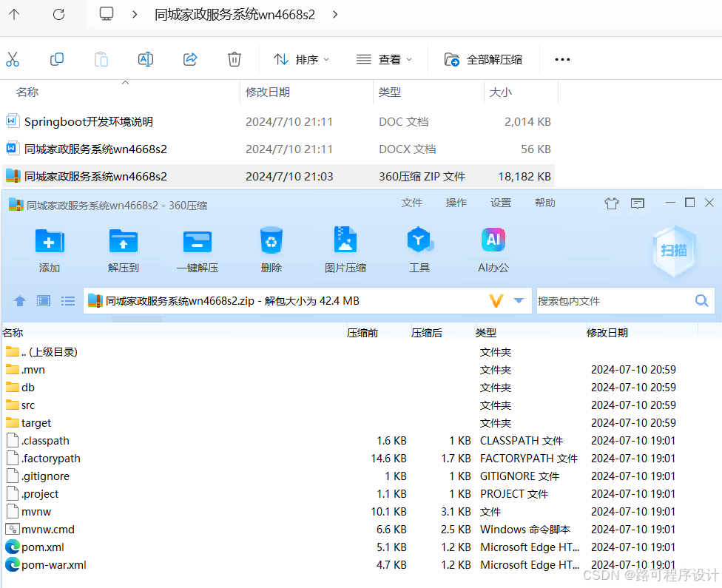Switch to the icon view mode button

(44, 301)
